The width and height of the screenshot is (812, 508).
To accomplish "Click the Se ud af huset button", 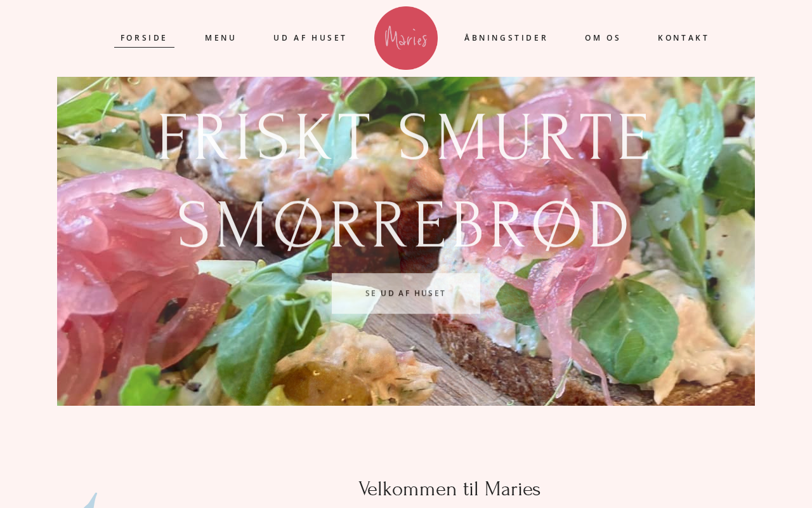I will (406, 293).
